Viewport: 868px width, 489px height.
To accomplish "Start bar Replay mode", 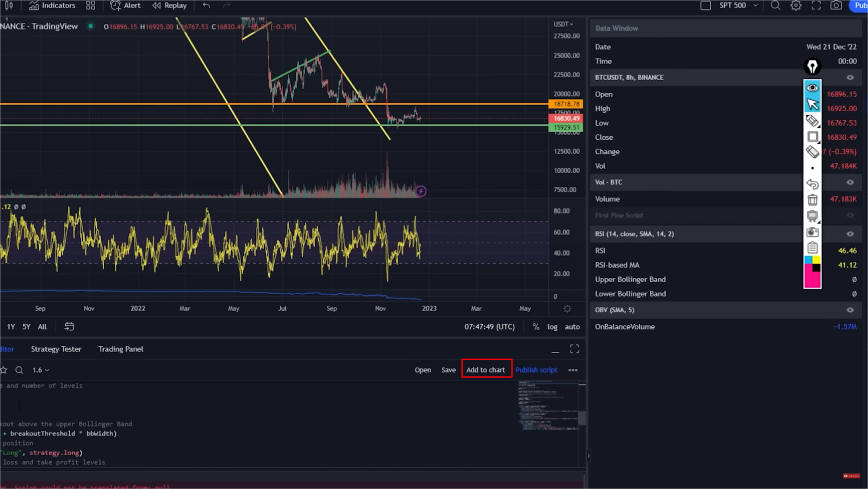I will pyautogui.click(x=170, y=5).
